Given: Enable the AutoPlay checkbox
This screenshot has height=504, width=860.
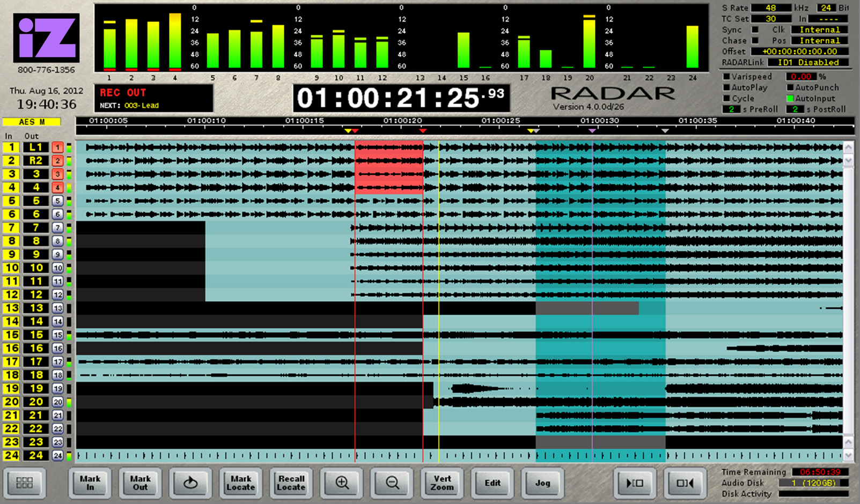Looking at the screenshot, I should (x=727, y=87).
